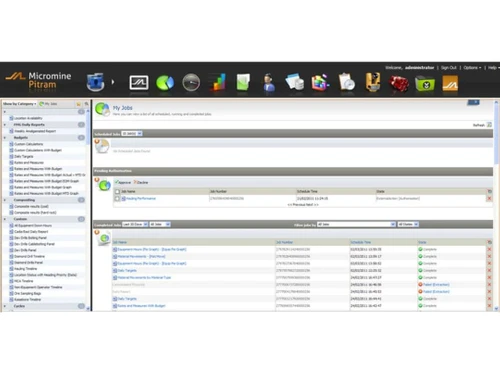The width and height of the screenshot is (500, 375).
Task: Click the Decline button
Action: click(141, 182)
